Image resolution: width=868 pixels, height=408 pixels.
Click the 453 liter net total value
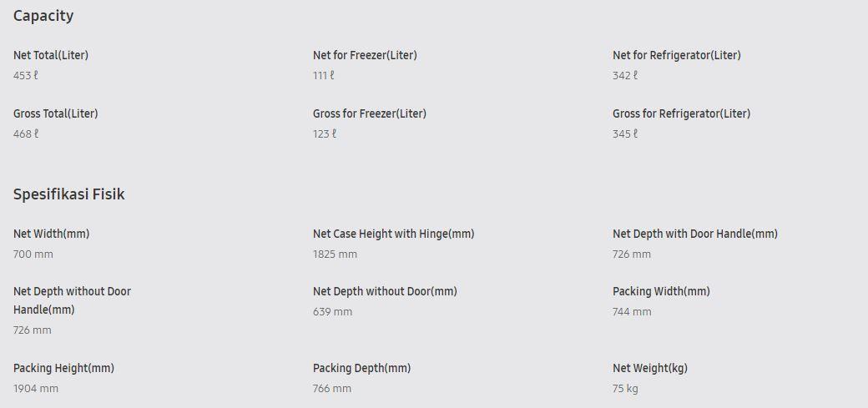[x=26, y=75]
